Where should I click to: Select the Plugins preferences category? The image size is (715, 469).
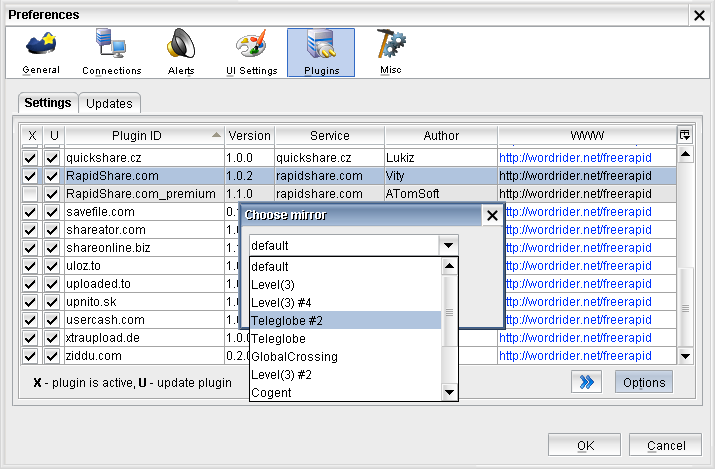pos(321,52)
